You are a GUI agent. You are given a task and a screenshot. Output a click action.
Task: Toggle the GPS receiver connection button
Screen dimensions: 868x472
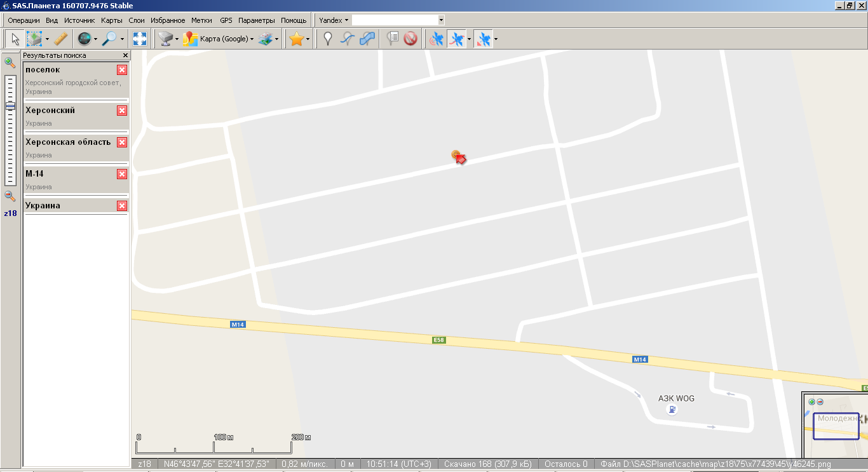[x=436, y=39]
